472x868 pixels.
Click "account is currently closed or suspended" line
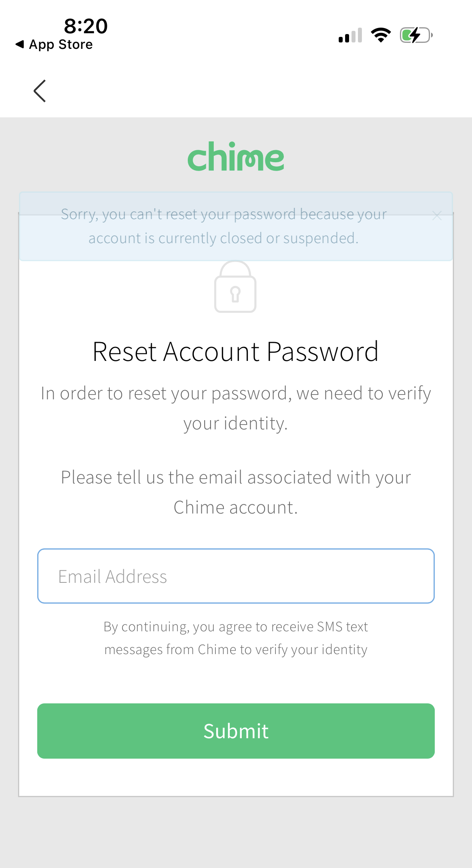pyautogui.click(x=223, y=238)
